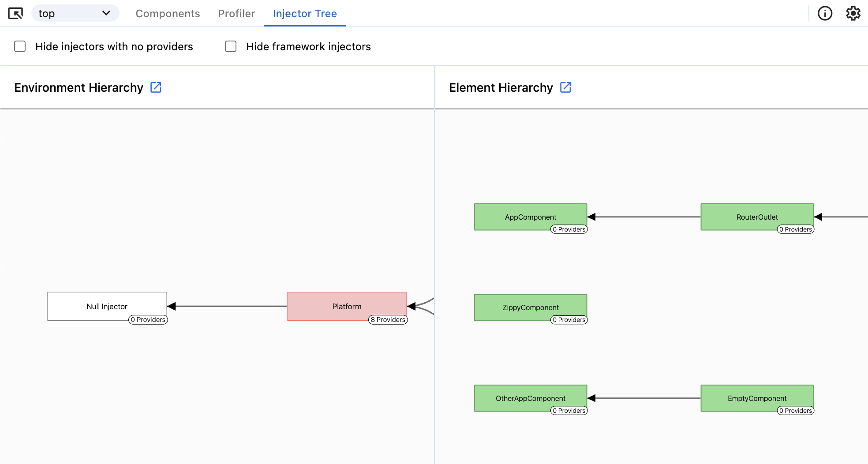
Task: Select the Platform injector node
Action: (x=347, y=306)
